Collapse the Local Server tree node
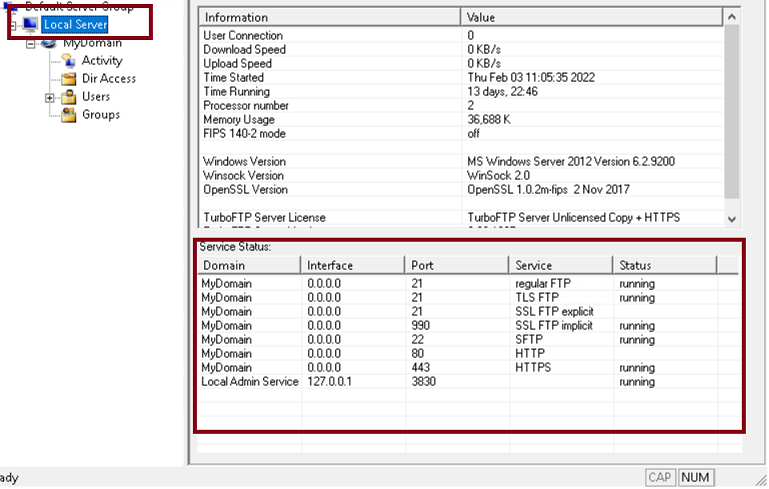 (12, 25)
